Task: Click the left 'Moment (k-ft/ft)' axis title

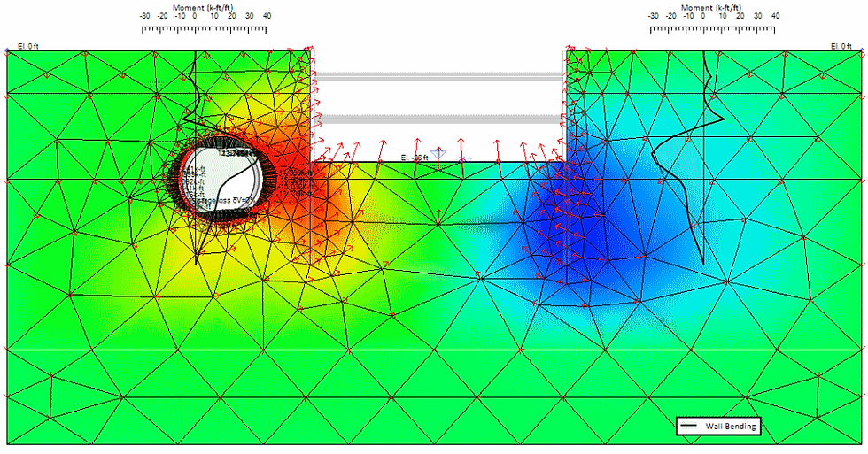Action: click(x=203, y=7)
